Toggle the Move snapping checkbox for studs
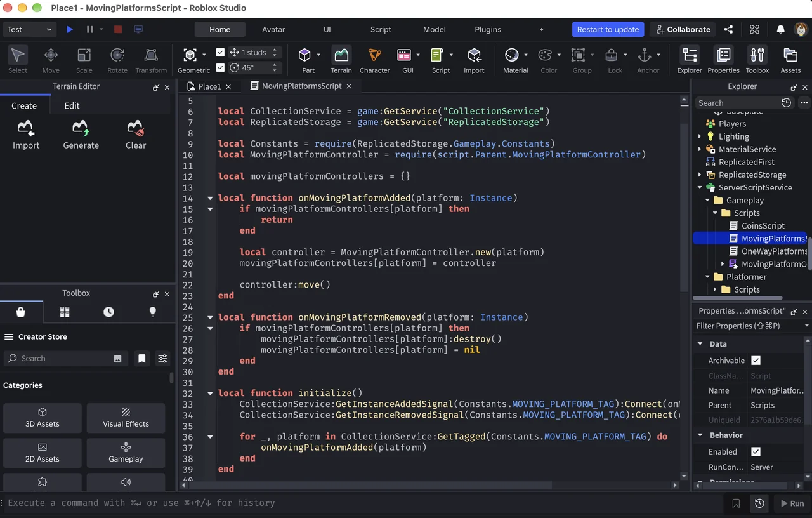This screenshot has width=812, height=518. coord(220,52)
